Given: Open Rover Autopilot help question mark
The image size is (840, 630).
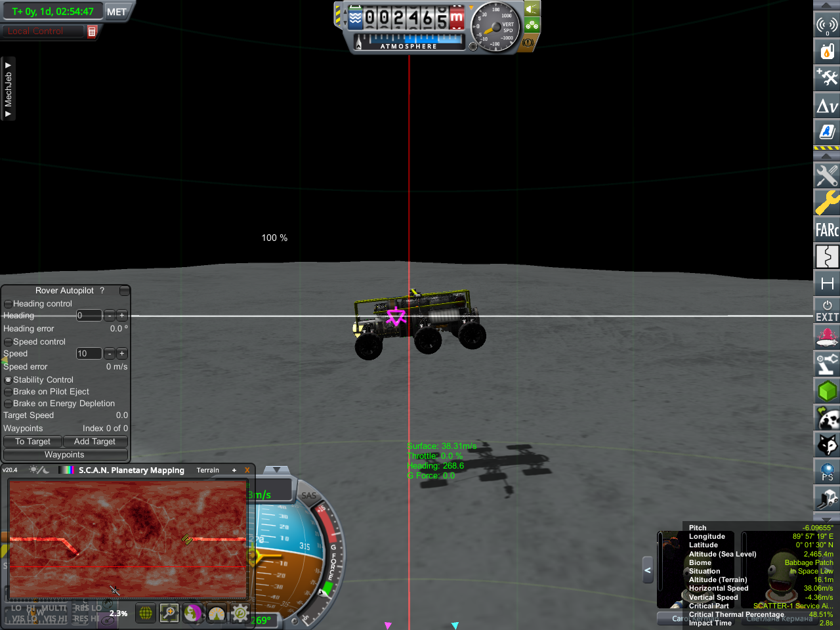Looking at the screenshot, I should tap(102, 290).
